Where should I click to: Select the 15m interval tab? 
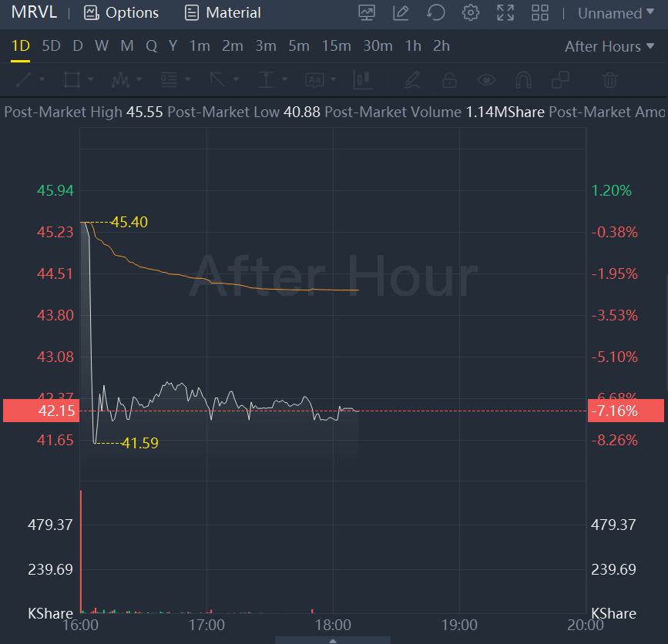pos(336,46)
